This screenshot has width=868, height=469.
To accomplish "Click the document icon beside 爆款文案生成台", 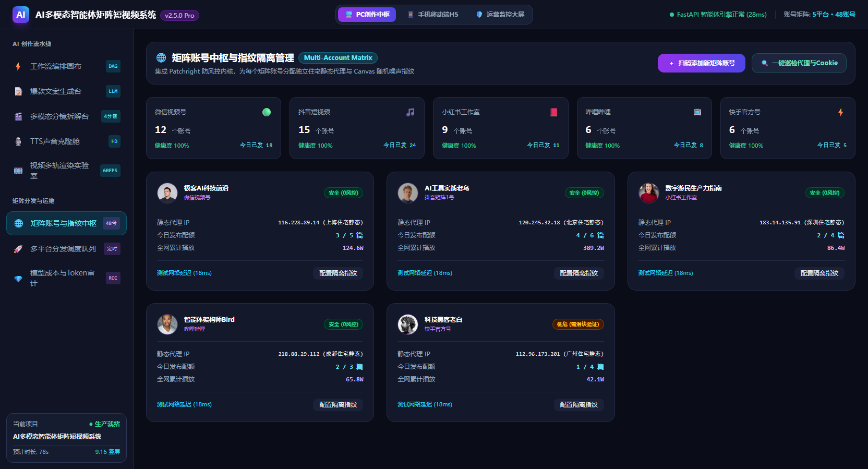I will click(18, 91).
